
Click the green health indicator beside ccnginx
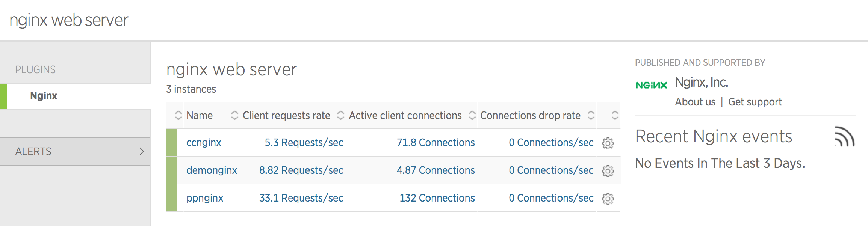[x=171, y=143]
